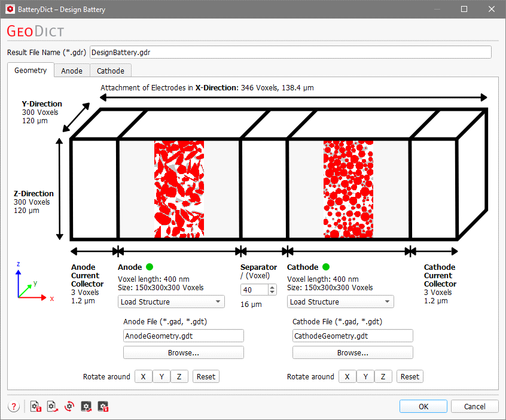Rotate cathode around Y axis
Image resolution: width=506 pixels, height=420 pixels.
pos(365,376)
